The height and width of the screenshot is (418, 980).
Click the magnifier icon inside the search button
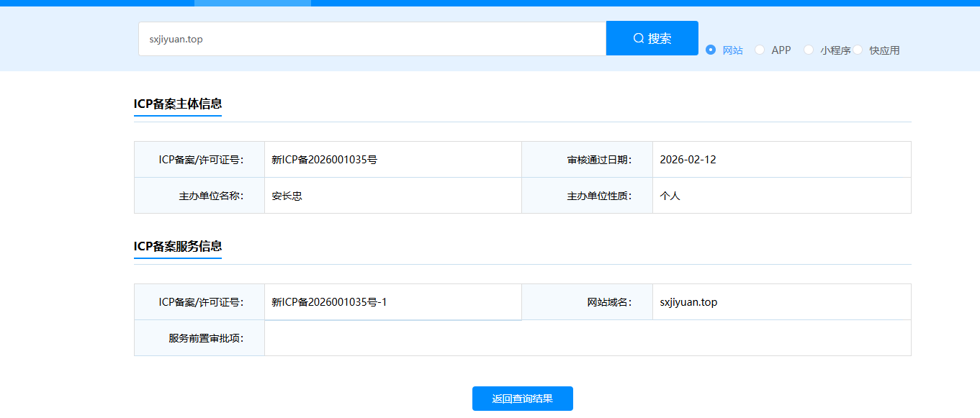click(638, 37)
